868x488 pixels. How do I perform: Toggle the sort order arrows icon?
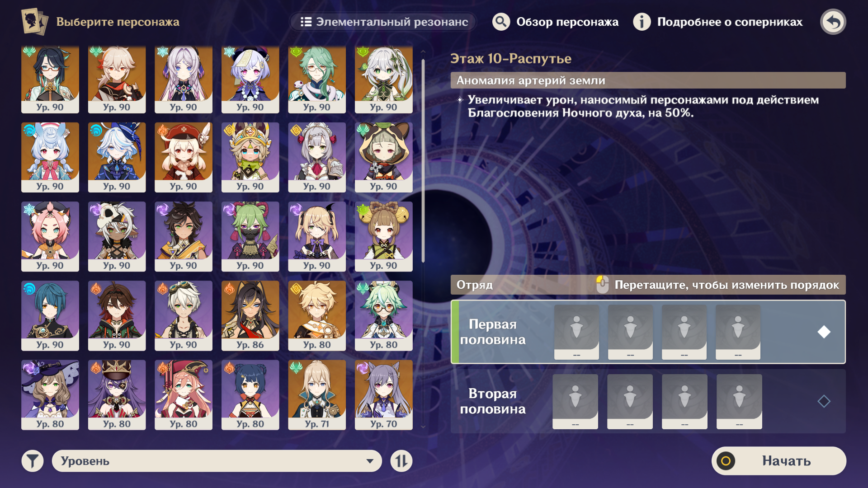[x=401, y=461]
